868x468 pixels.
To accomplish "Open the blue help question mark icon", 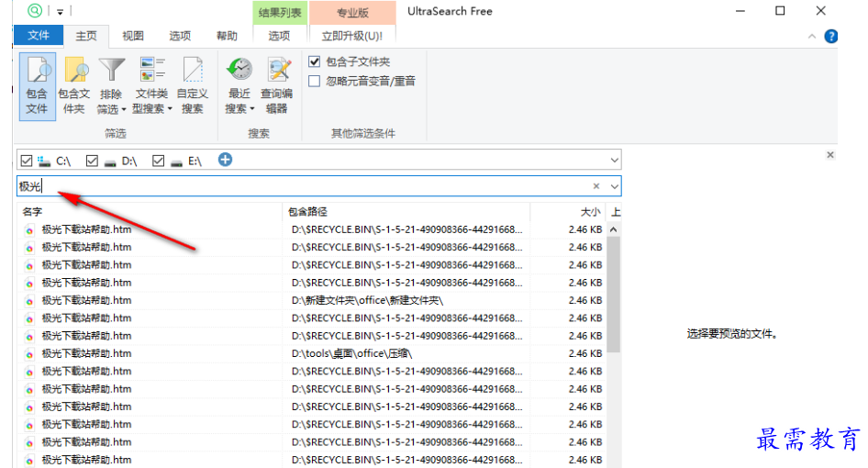I will 831,37.
